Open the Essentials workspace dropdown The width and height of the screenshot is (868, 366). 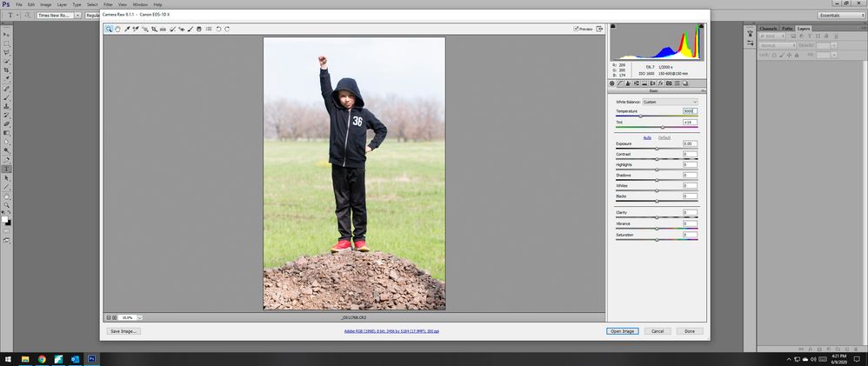[x=839, y=16]
